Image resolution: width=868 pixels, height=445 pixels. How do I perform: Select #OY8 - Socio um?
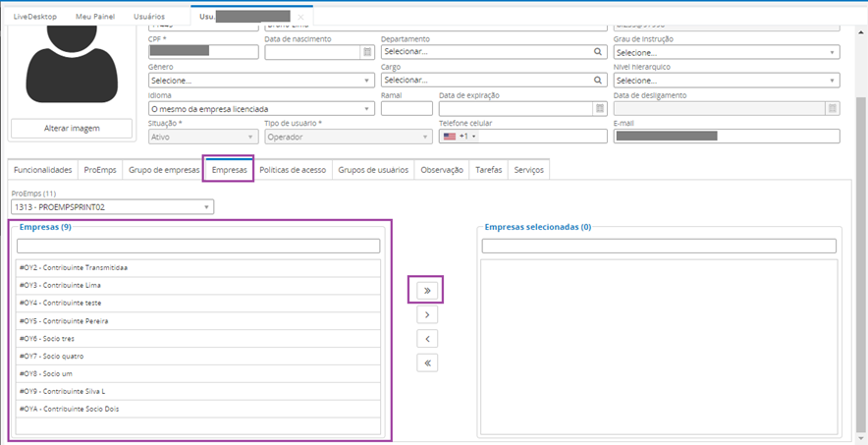click(x=198, y=374)
